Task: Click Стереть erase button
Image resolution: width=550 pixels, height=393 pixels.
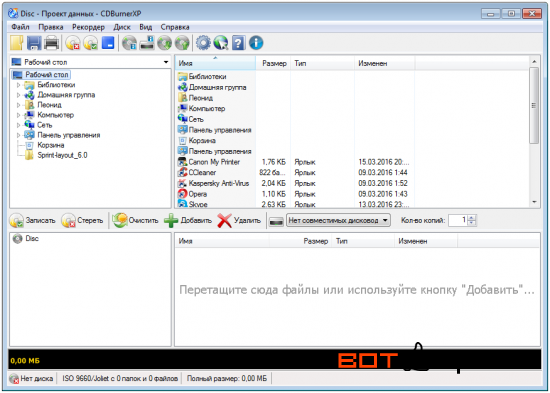Action: [82, 220]
